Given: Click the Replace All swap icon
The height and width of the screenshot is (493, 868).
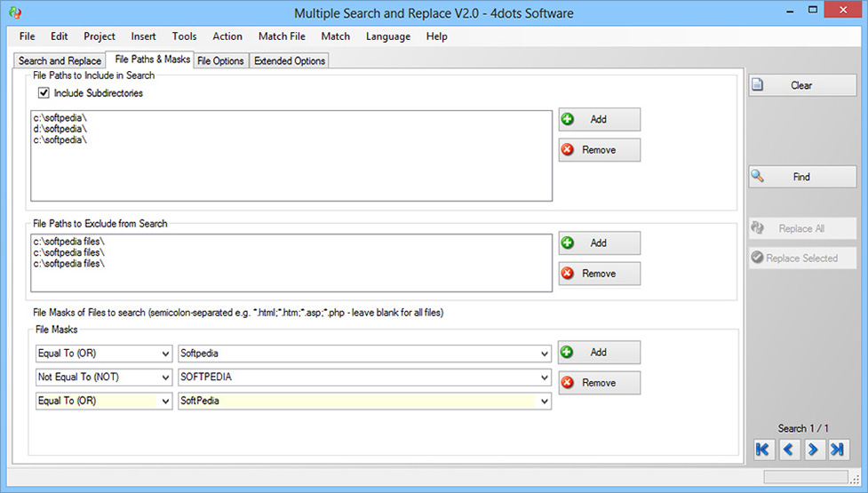Looking at the screenshot, I should 757,227.
